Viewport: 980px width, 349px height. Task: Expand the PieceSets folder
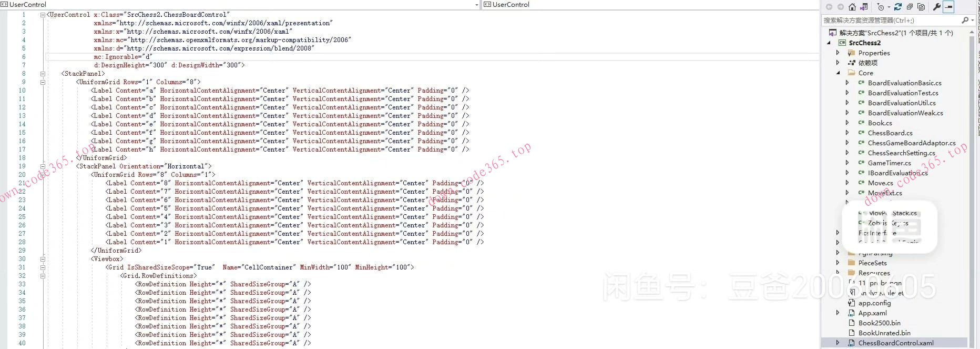click(x=838, y=263)
